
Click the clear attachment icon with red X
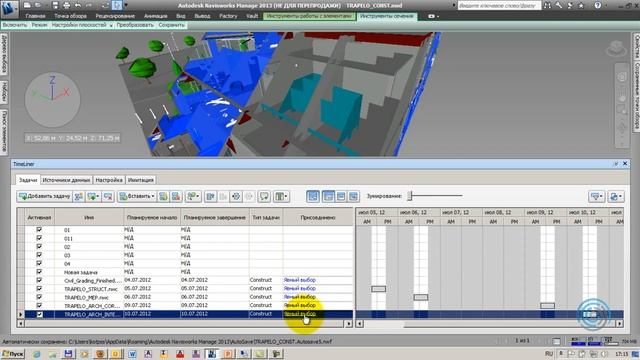(176, 196)
